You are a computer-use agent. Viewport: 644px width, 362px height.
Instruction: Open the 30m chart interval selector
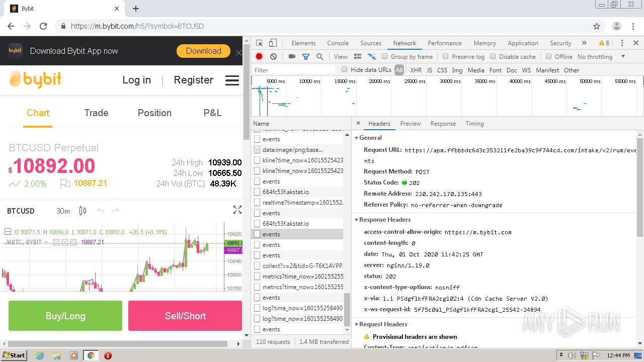[x=63, y=211]
